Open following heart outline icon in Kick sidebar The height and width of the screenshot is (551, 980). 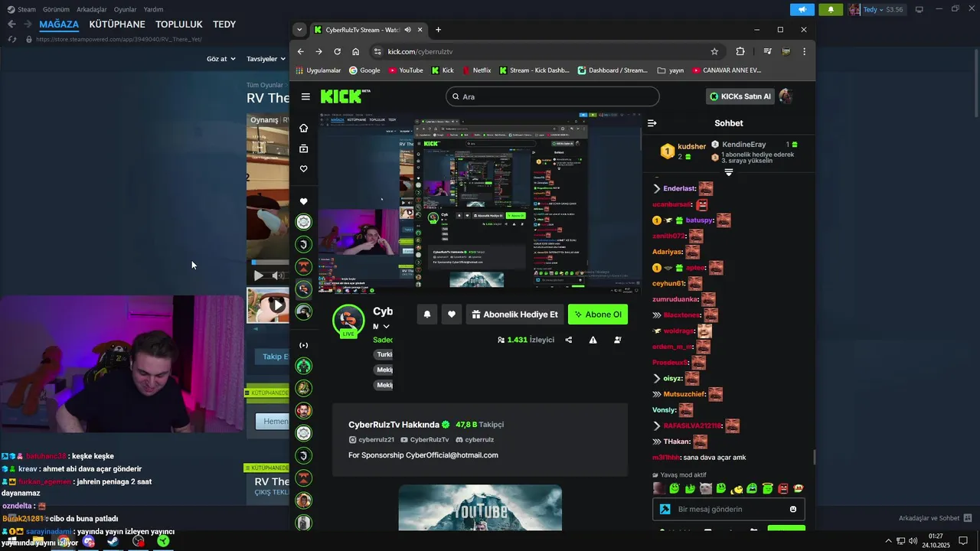pyautogui.click(x=304, y=169)
